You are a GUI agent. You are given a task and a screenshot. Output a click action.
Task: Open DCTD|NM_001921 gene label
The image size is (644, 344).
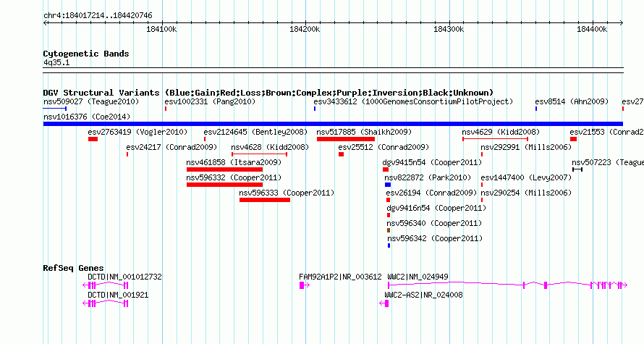tap(118, 295)
